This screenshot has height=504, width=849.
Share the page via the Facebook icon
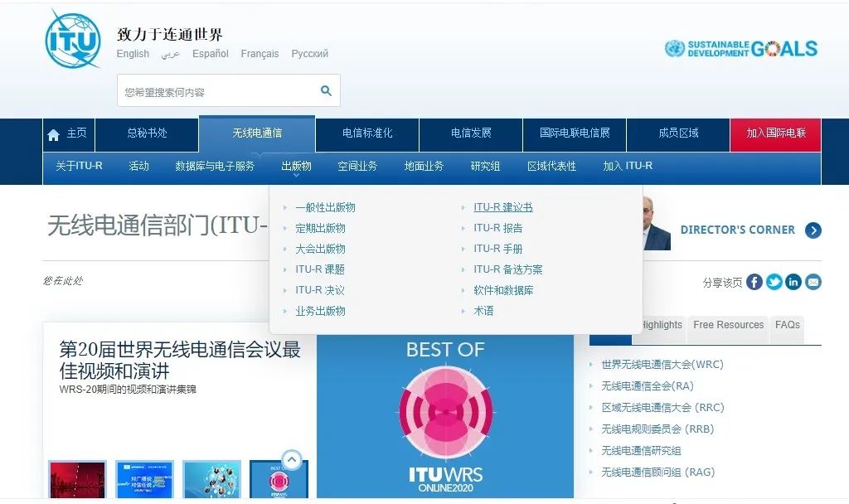tap(754, 282)
